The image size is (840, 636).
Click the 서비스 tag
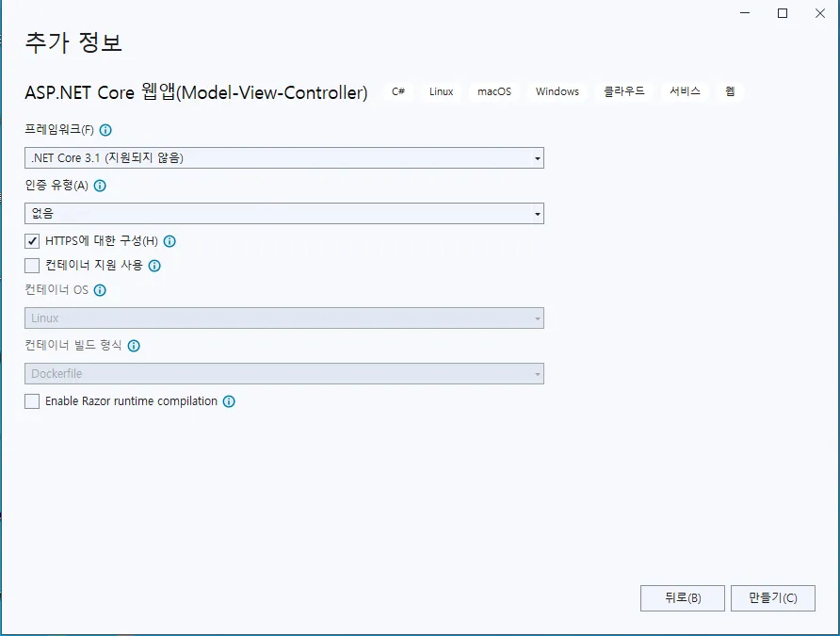tap(686, 91)
